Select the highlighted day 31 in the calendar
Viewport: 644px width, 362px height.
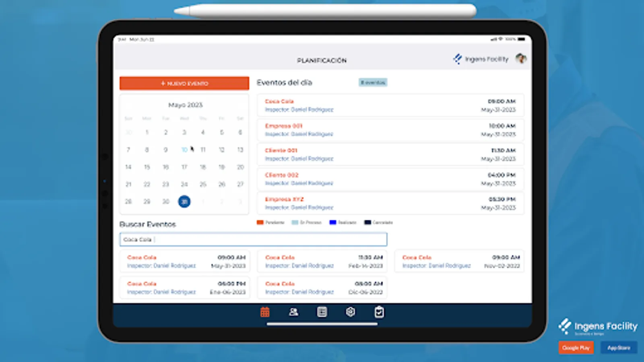pyautogui.click(x=184, y=202)
